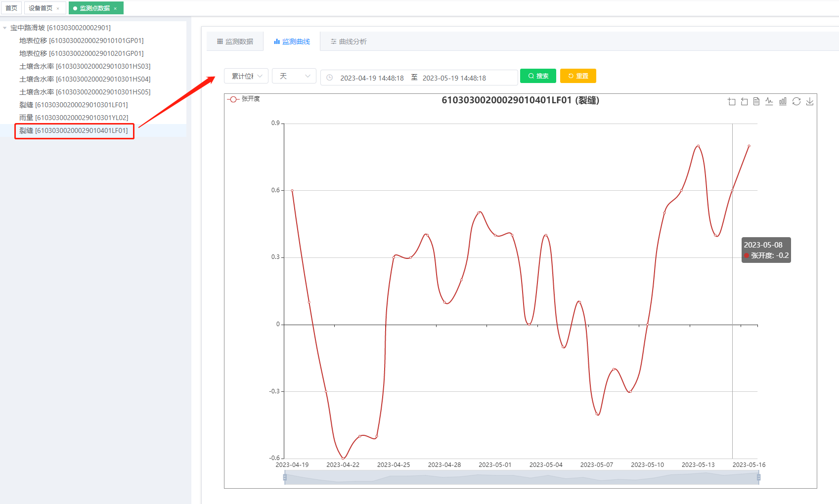Close the 监测点数据 tab
Image resolution: width=839 pixels, height=504 pixels.
[x=115, y=8]
